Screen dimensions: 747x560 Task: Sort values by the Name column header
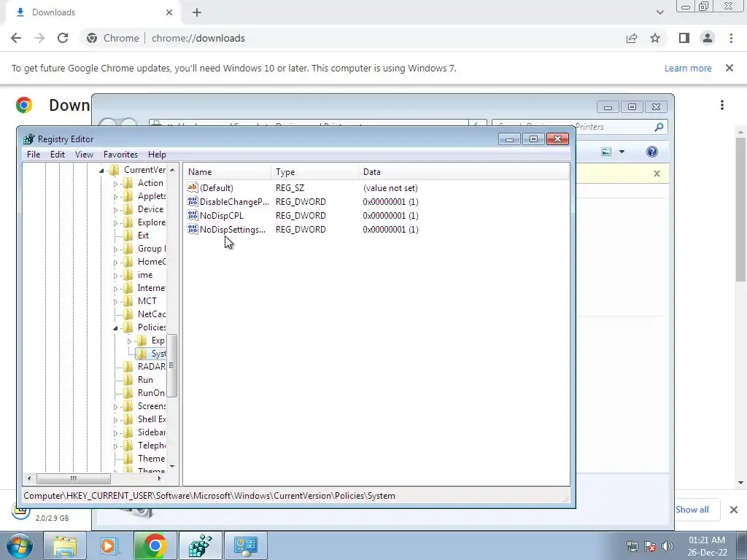point(228,172)
